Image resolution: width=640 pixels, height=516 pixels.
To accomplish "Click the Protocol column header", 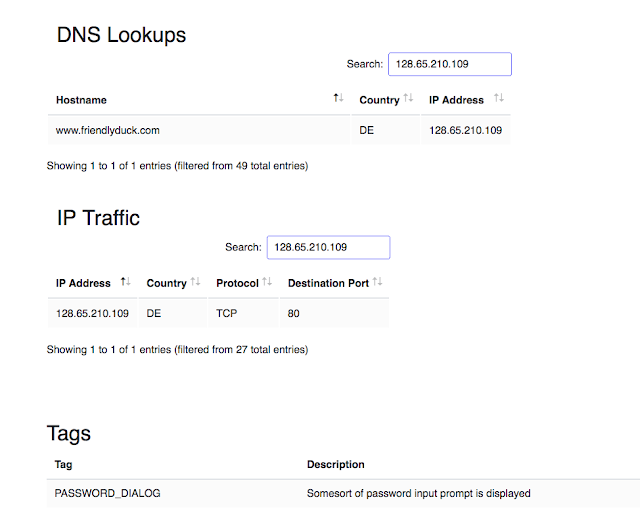I will [x=243, y=283].
